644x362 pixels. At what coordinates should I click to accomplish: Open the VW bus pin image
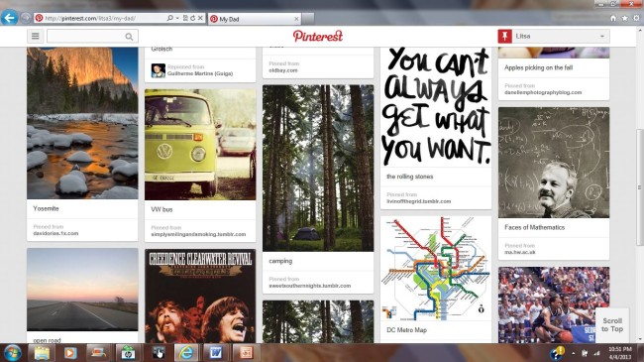point(200,145)
